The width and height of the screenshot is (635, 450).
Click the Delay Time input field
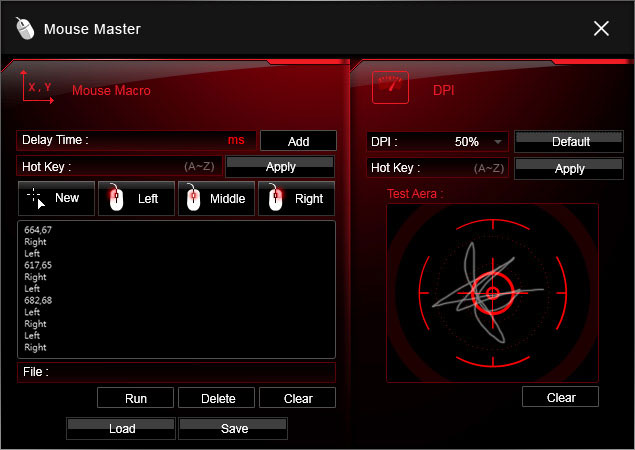click(158, 141)
